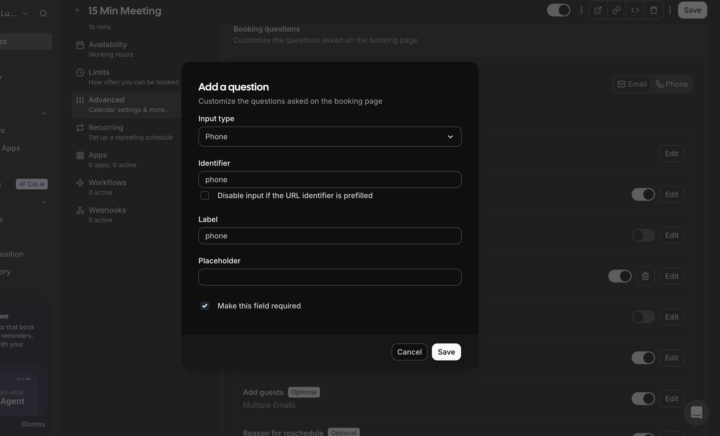Image resolution: width=720 pixels, height=436 pixels.
Task: Open the Webhooks tab
Action: click(x=127, y=215)
